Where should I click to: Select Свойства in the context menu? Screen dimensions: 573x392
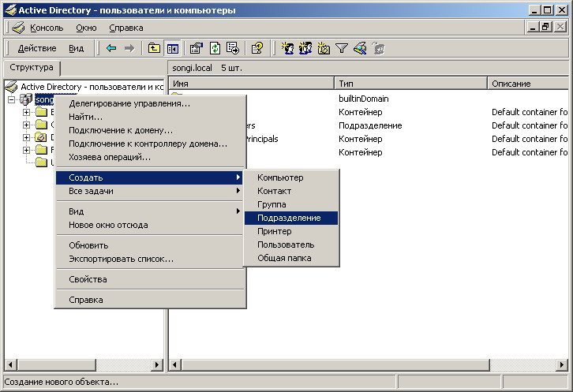[x=149, y=279]
